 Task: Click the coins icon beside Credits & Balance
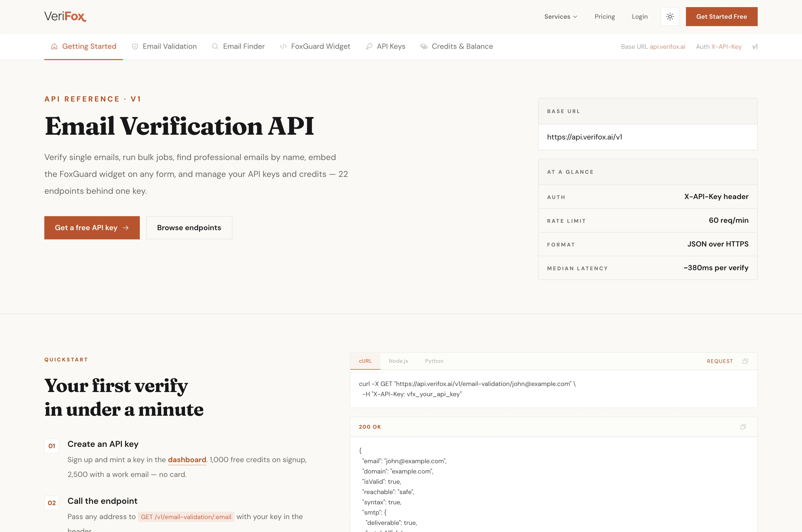(x=424, y=46)
